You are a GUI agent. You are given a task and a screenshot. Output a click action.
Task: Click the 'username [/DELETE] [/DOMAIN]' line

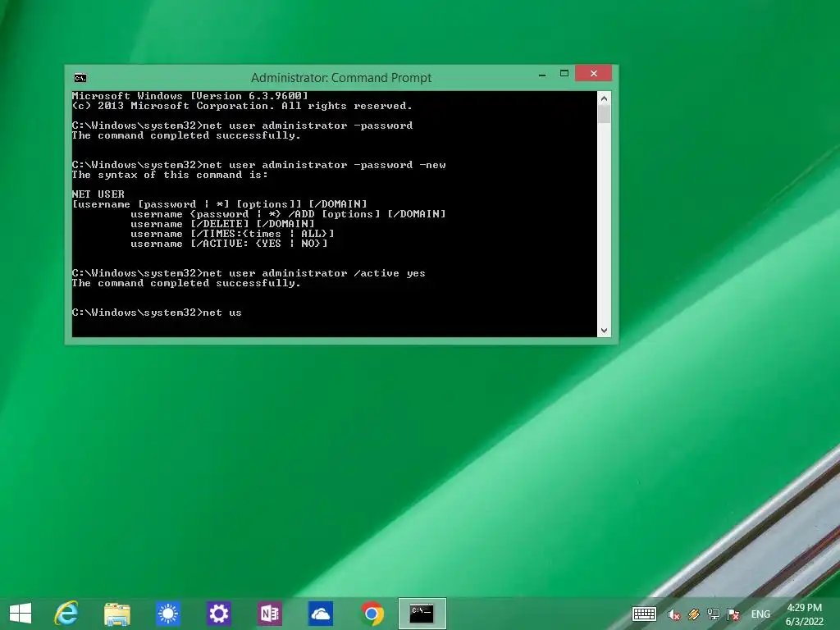[222, 224]
